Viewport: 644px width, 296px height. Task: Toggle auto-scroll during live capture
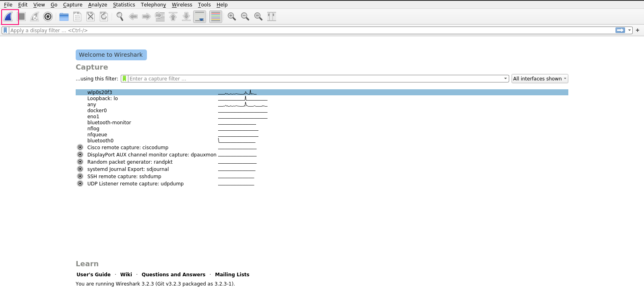pyautogui.click(x=200, y=16)
